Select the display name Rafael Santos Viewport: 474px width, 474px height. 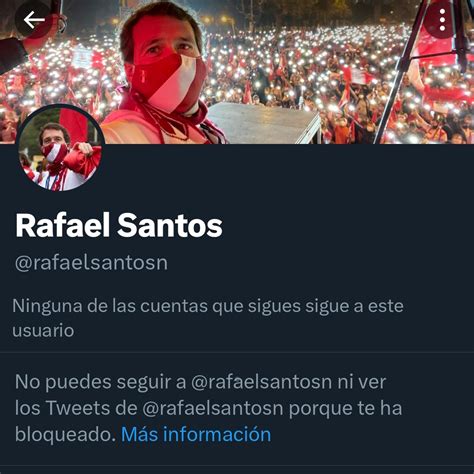tap(119, 225)
